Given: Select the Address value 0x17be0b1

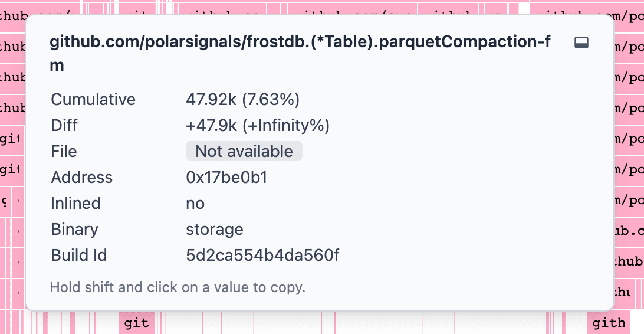Looking at the screenshot, I should point(226,178).
